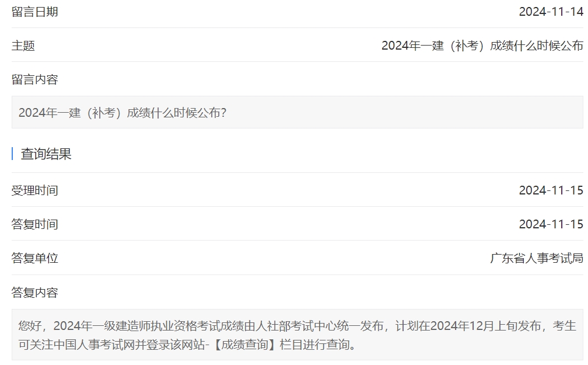The height and width of the screenshot is (365, 588).
Task: Click the 受理时间 label
Action: click(x=35, y=191)
